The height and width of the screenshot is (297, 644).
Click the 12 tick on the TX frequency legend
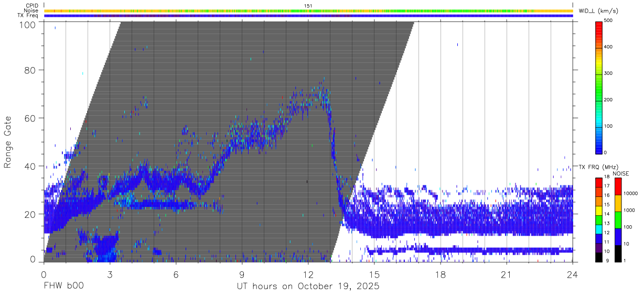[607, 233]
